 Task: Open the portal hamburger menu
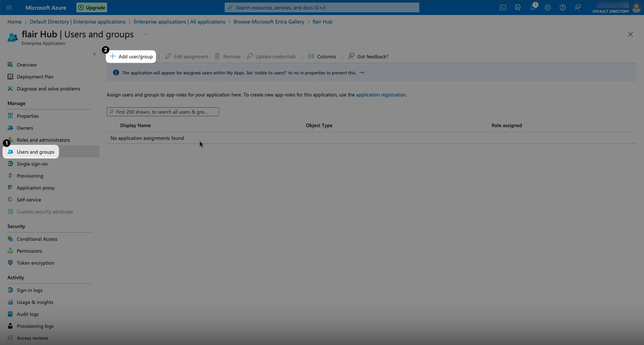click(x=9, y=7)
